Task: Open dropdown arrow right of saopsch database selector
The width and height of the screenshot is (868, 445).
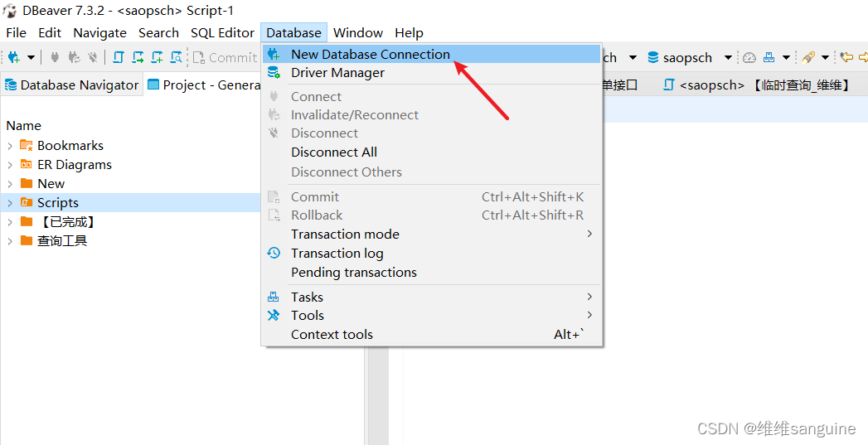Action: click(x=728, y=57)
